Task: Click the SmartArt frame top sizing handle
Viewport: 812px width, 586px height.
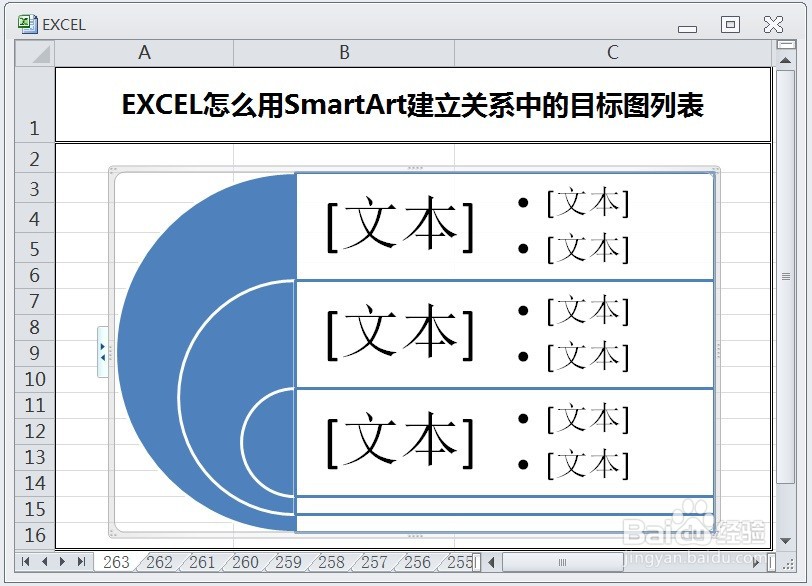Action: (415, 168)
